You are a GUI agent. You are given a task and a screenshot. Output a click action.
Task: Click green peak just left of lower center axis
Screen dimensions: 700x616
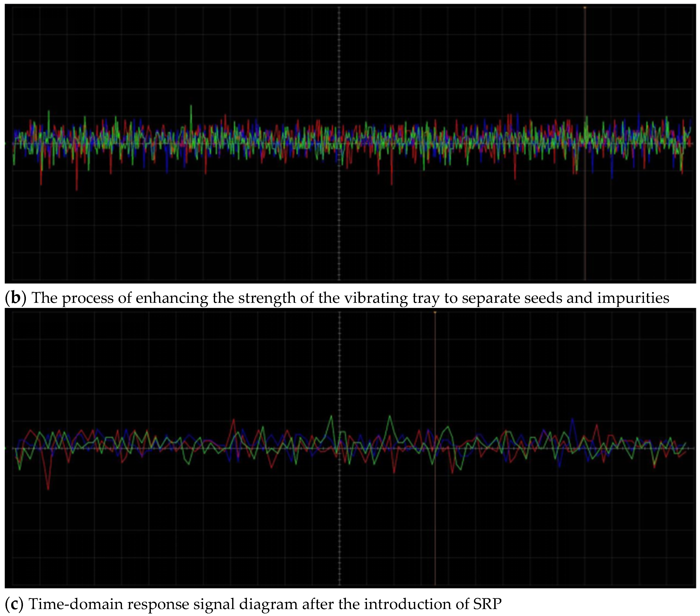(x=331, y=417)
